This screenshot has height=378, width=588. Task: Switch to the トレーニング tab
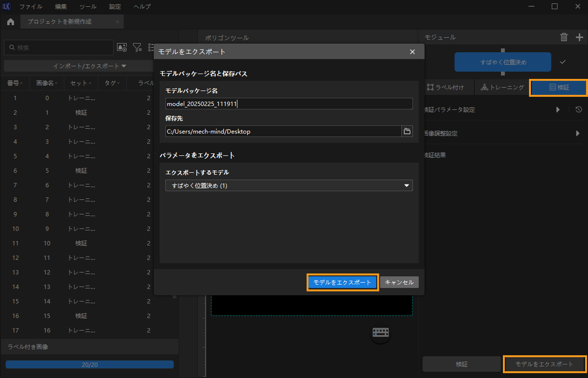coord(502,88)
